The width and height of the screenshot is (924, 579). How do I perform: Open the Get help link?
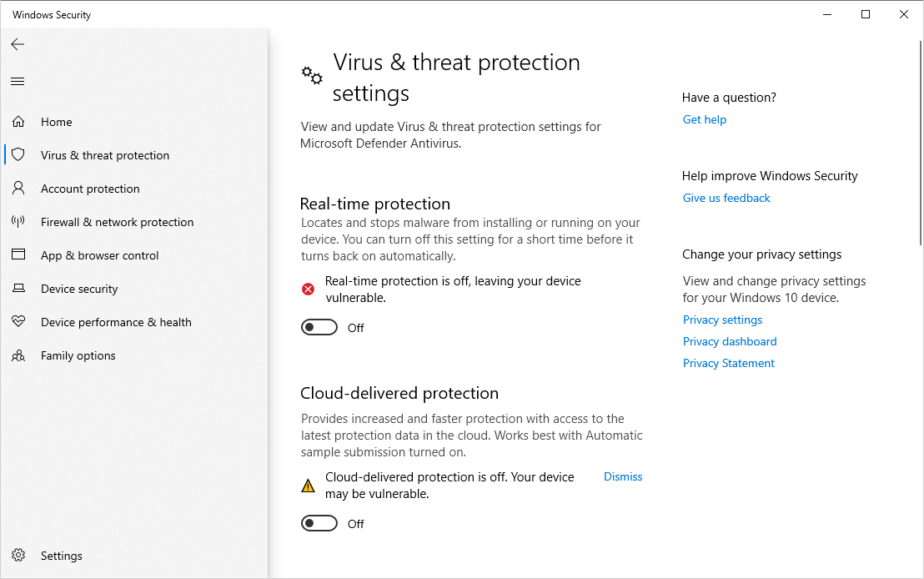[x=705, y=119]
